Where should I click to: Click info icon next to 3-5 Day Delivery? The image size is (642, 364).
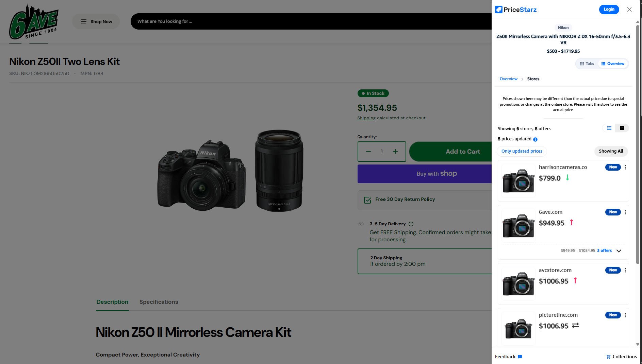tap(411, 224)
